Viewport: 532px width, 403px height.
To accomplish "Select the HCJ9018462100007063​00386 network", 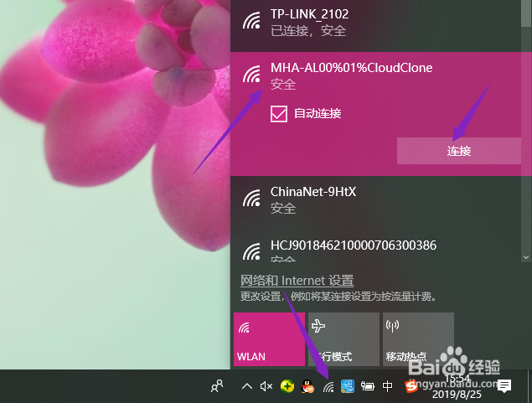I will tap(375, 248).
